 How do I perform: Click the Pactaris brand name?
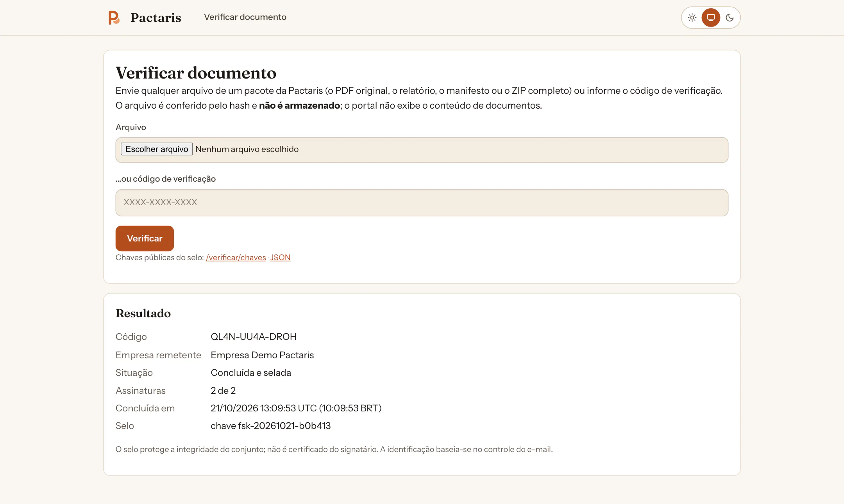[x=156, y=18]
